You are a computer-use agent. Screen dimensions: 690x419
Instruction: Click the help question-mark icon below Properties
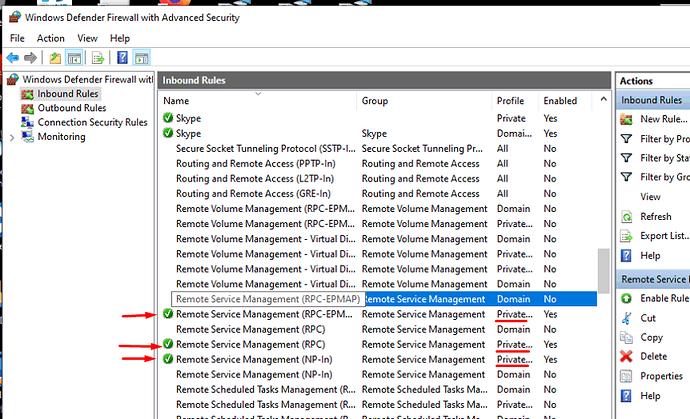coord(626,396)
